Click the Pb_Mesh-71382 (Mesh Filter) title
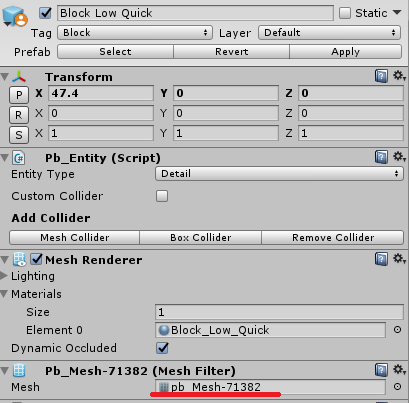 [x=140, y=371]
